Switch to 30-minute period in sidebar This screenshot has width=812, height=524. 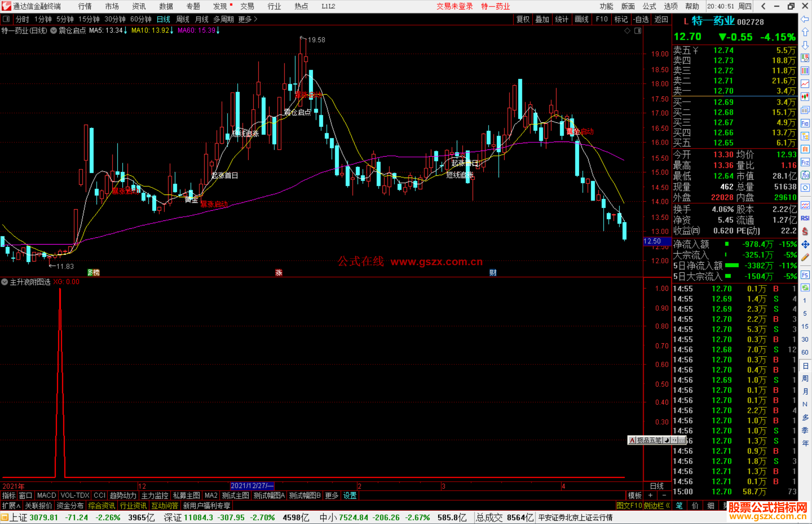click(804, 340)
